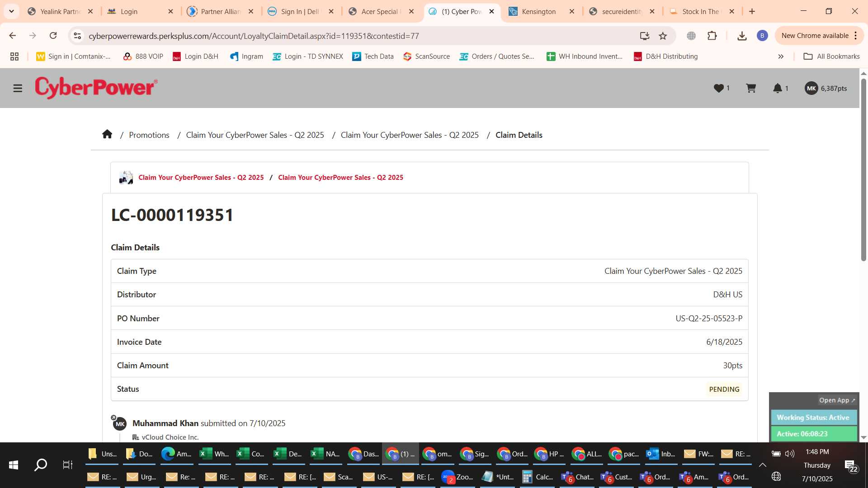Open the Chrome three-dot menu
Image resolution: width=868 pixels, height=488 pixels.
click(856, 36)
